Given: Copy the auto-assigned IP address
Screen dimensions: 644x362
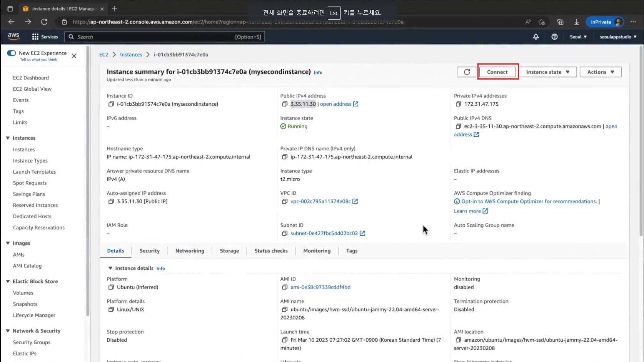Looking at the screenshot, I should pos(111,201).
